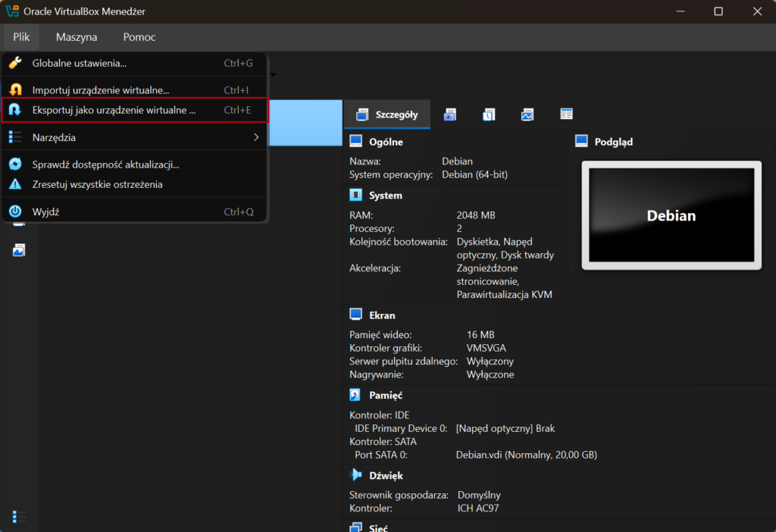Click the Dźwięk section speaker icon
The height and width of the screenshot is (532, 776).
(x=356, y=475)
